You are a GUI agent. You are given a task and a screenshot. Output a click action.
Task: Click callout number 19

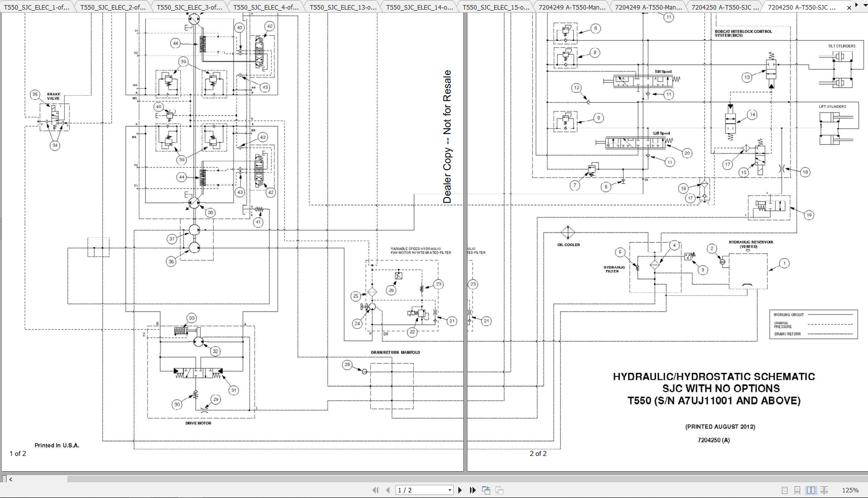coord(809,215)
